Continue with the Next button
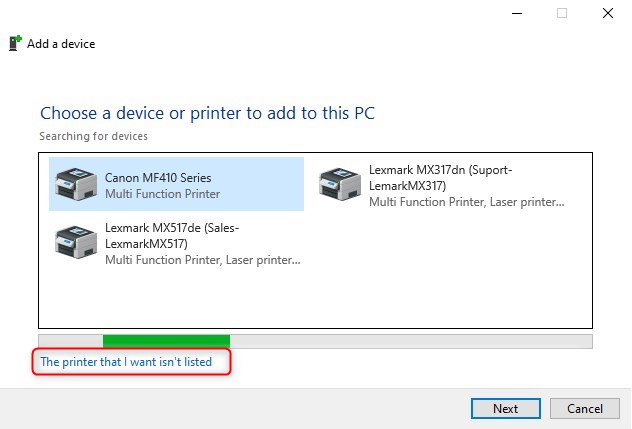Screen dimensions: 632x429 click(x=505, y=409)
